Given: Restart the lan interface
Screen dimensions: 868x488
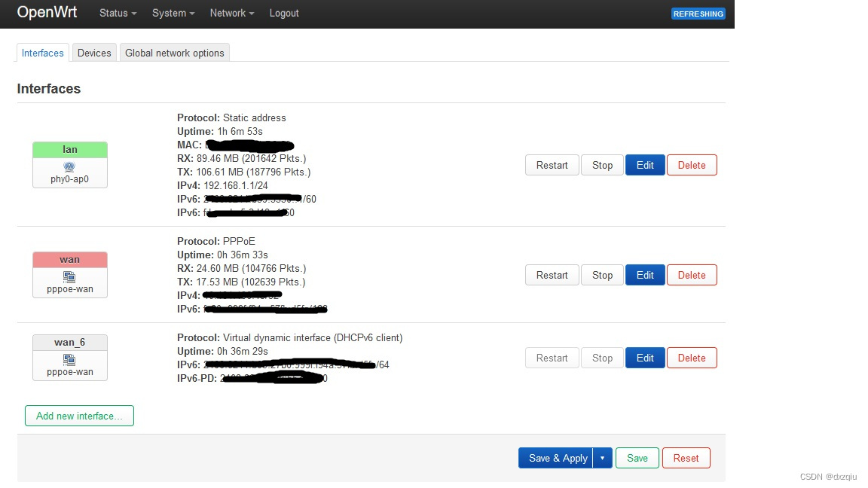Looking at the screenshot, I should coord(552,165).
